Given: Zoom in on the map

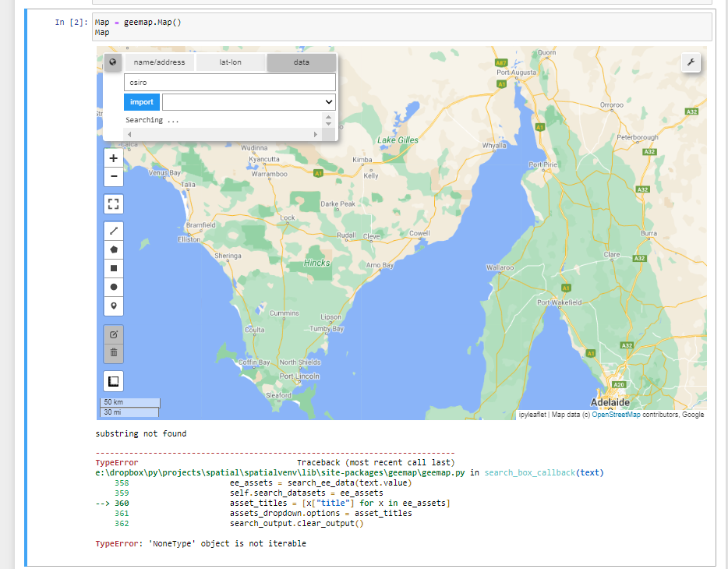Looking at the screenshot, I should tap(113, 157).
